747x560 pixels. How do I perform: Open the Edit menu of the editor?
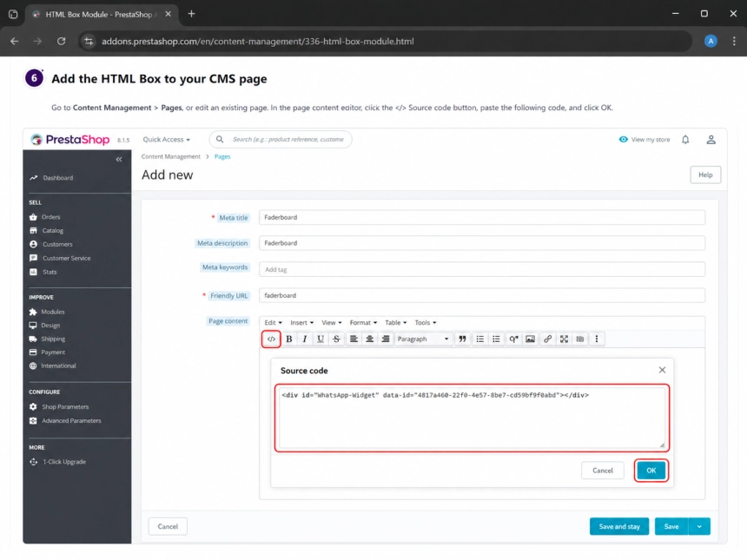click(x=273, y=322)
